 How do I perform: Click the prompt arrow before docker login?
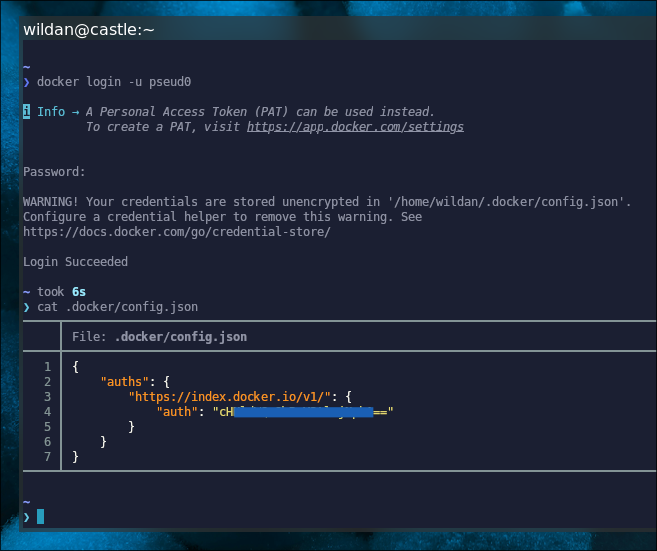click(27, 82)
